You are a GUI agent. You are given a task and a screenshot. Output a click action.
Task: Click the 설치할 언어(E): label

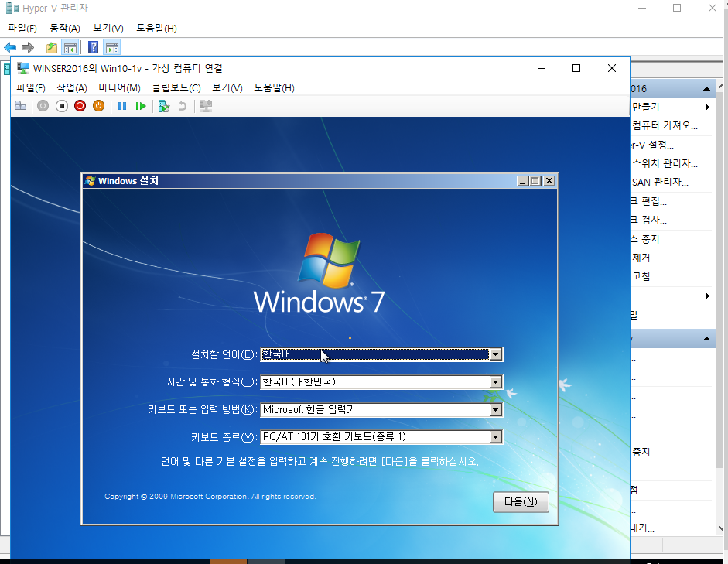pos(224,354)
